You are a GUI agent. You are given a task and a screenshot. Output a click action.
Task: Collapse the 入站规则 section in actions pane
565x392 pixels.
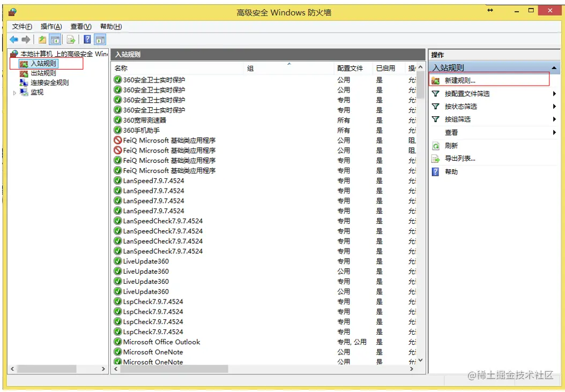(554, 67)
